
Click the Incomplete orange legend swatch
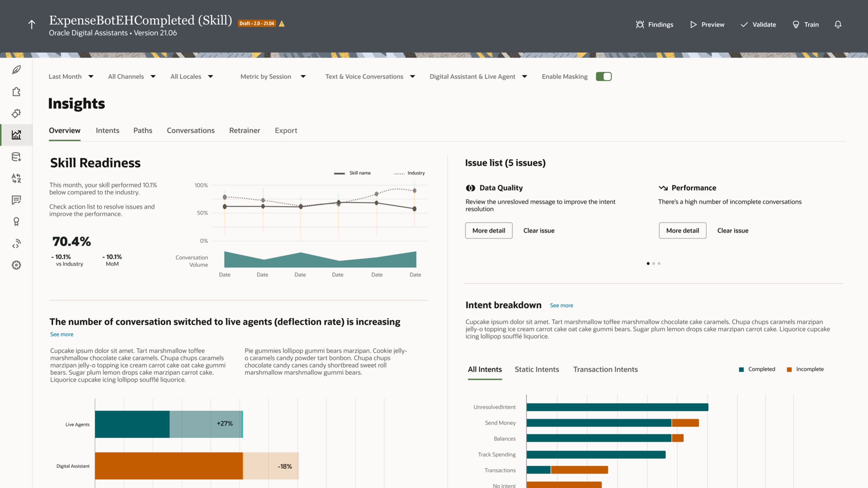[x=789, y=369]
